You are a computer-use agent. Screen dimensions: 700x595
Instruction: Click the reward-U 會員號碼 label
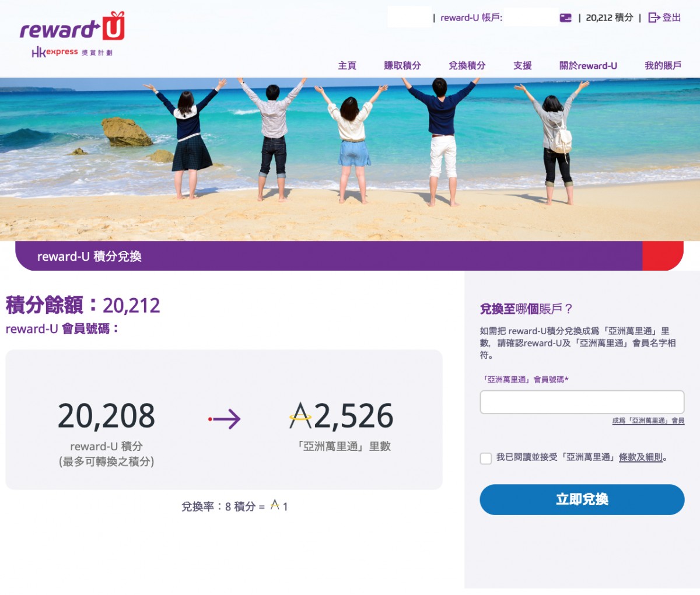[x=62, y=329]
